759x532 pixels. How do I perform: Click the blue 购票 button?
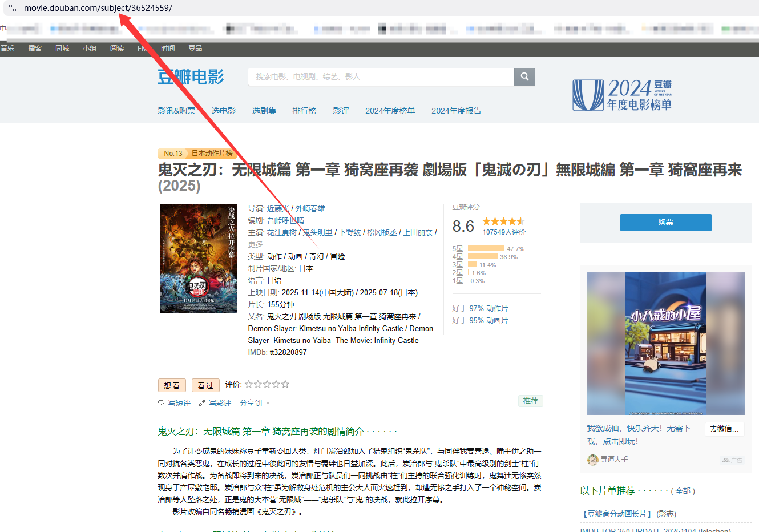(665, 222)
